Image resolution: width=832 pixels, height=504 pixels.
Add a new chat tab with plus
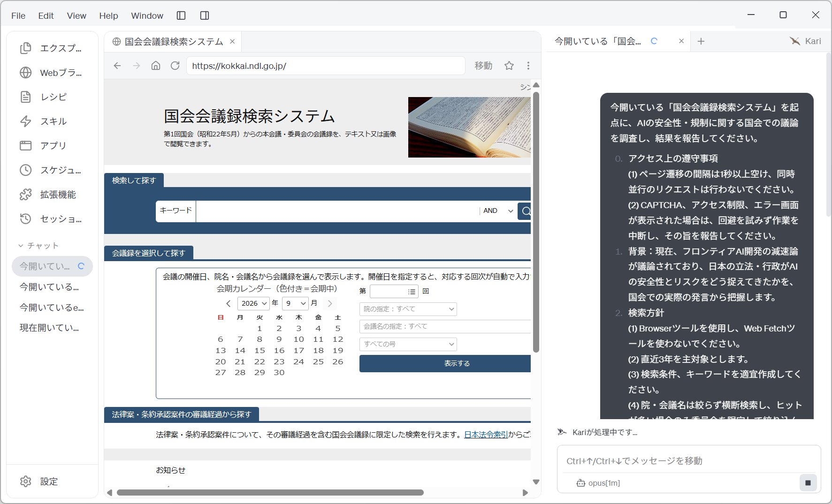[x=701, y=41]
